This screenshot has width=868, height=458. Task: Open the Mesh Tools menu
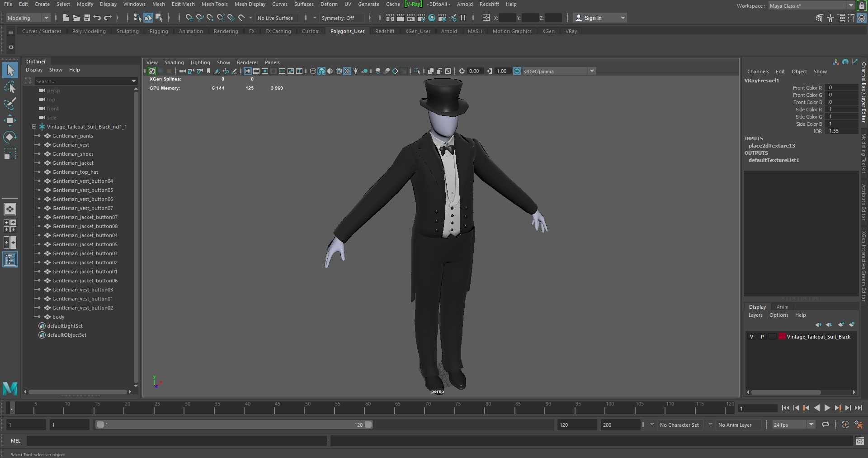click(x=214, y=4)
